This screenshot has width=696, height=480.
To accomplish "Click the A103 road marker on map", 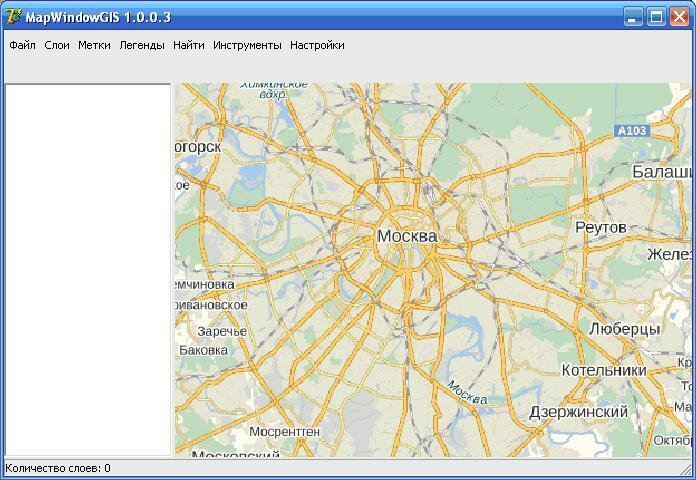I will point(632,131).
